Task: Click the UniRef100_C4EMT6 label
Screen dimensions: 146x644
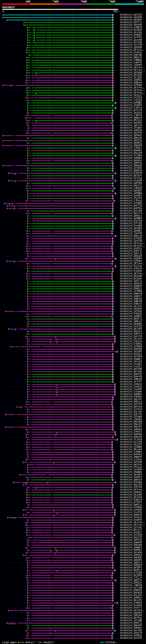Action: pyautogui.click(x=131, y=63)
